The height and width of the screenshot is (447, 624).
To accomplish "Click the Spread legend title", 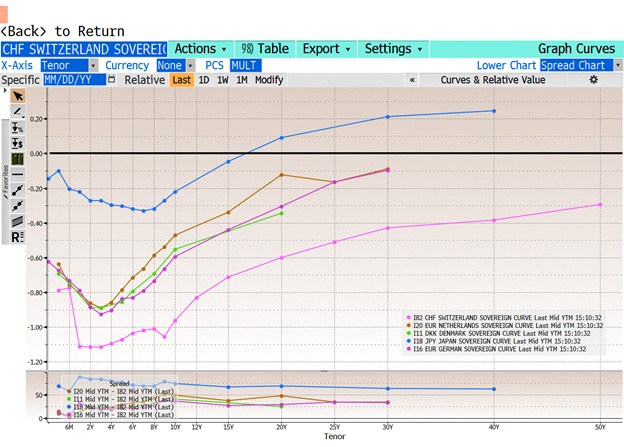I will point(119,384).
